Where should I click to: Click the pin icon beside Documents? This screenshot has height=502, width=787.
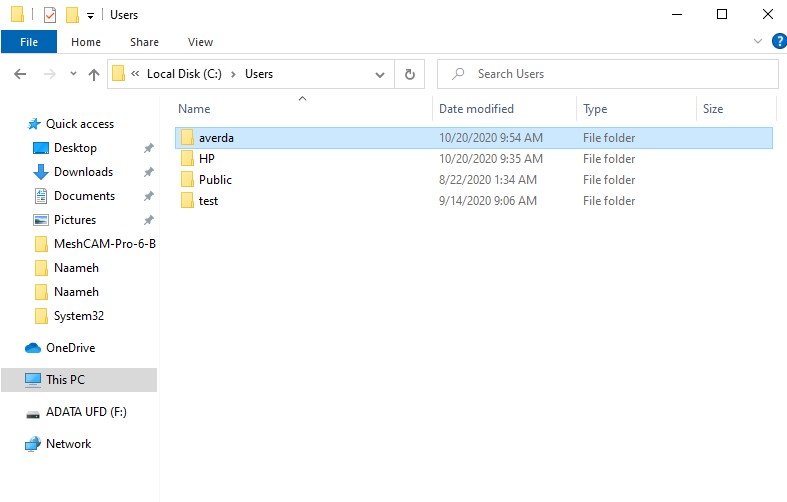point(149,196)
